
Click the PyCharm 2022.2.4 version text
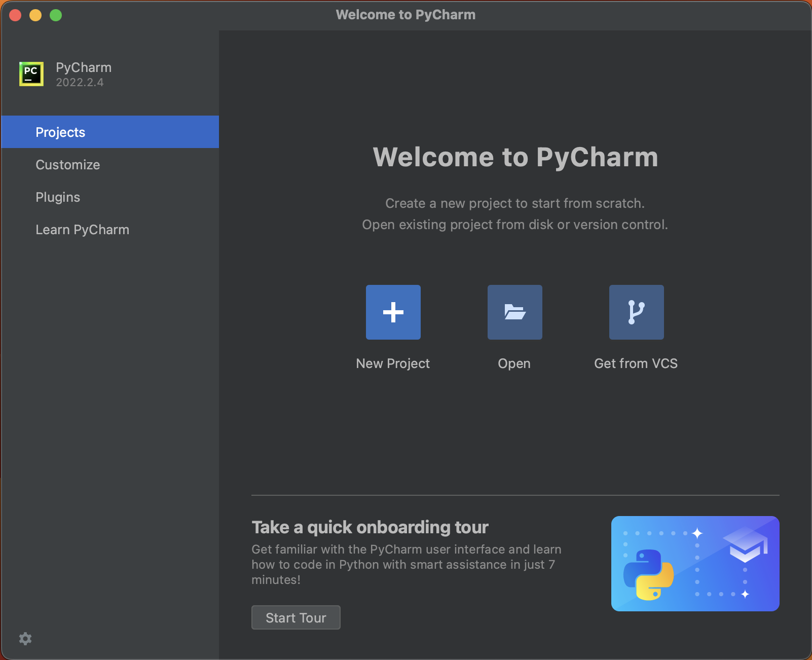click(x=80, y=83)
